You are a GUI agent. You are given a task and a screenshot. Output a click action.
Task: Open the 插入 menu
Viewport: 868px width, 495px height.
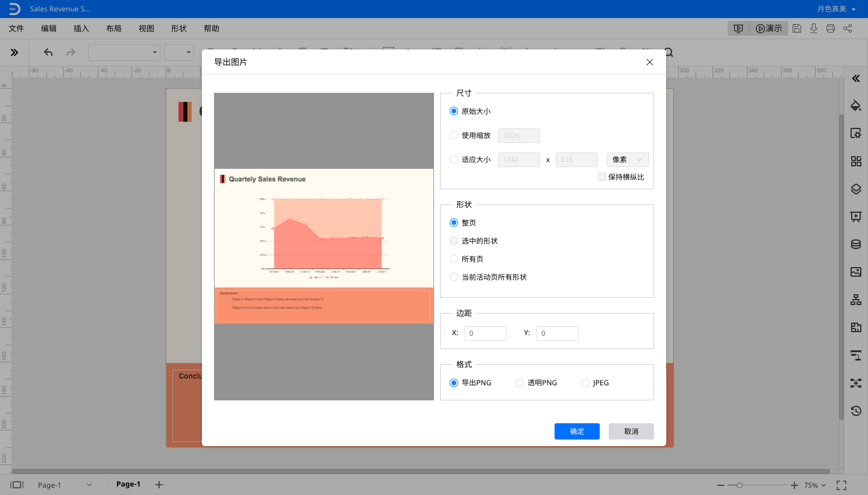click(81, 28)
